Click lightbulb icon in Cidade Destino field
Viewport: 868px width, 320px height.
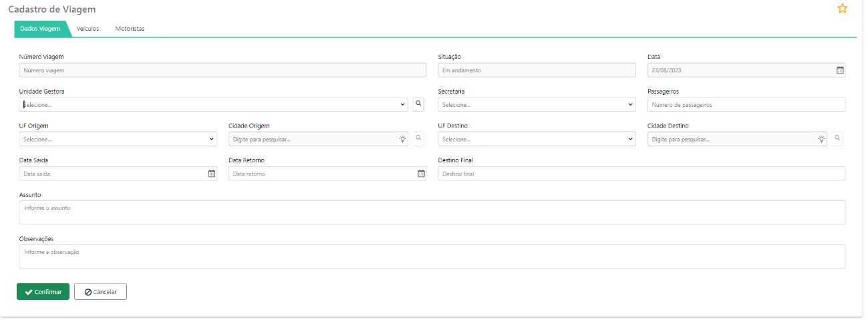click(822, 139)
